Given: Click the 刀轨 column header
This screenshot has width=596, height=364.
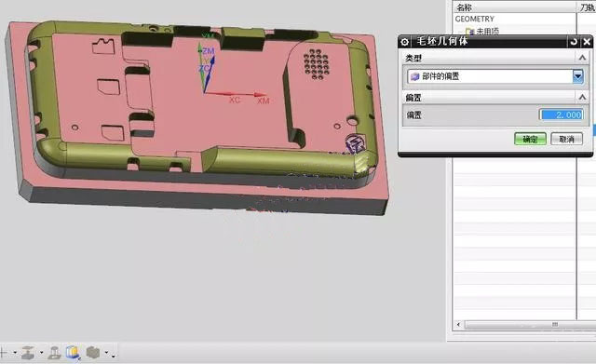Looking at the screenshot, I should [587, 7].
